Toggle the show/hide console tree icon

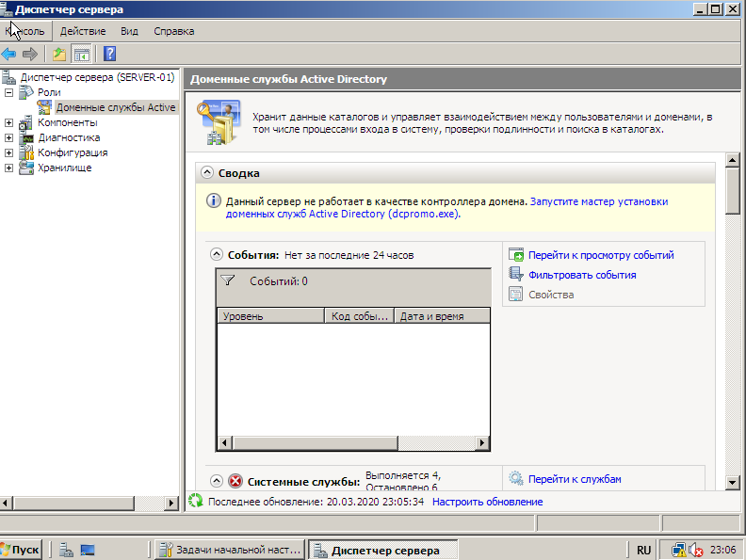pyautogui.click(x=81, y=55)
